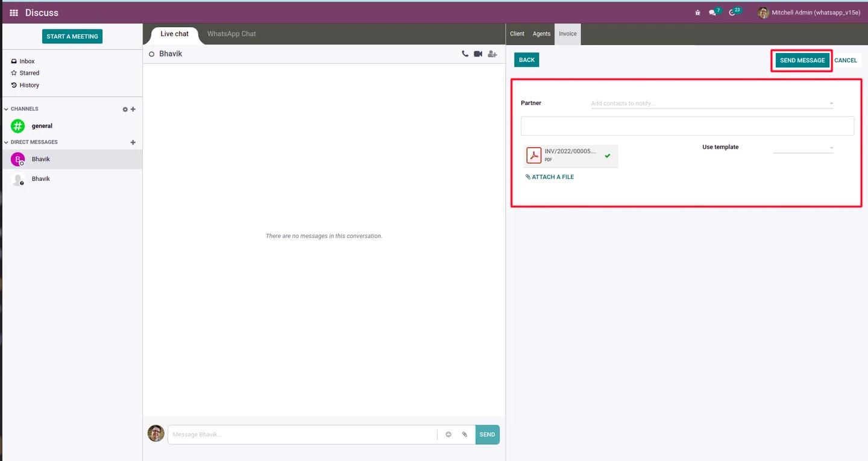The image size is (868, 461).
Task: Switch to the WhatsApp Chat tab
Action: click(x=231, y=34)
